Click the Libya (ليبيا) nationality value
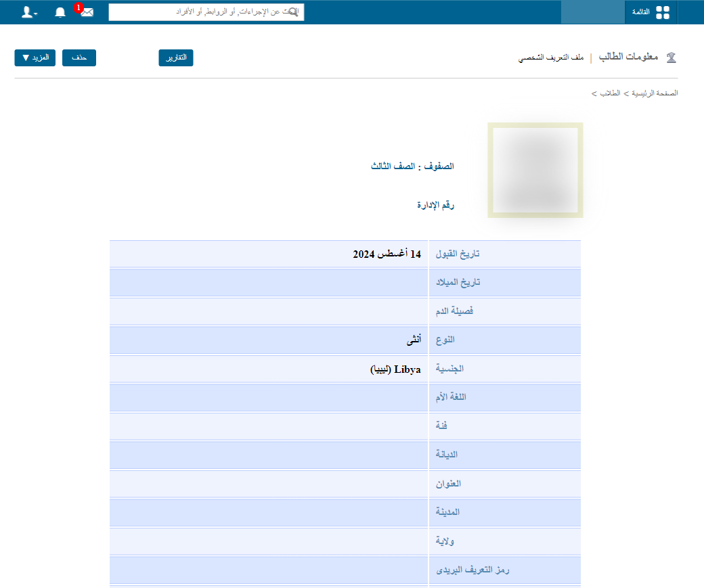This screenshot has width=704, height=588. pyautogui.click(x=395, y=369)
